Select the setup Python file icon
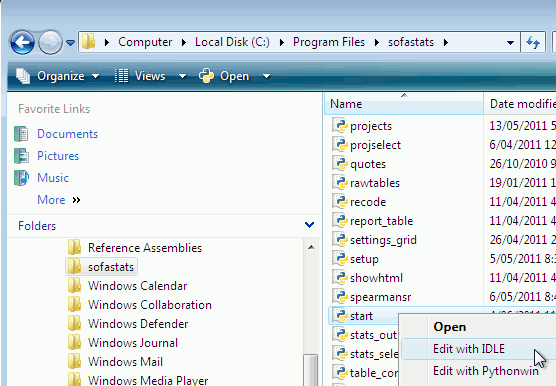Viewport: 556px width, 386px height. [340, 259]
